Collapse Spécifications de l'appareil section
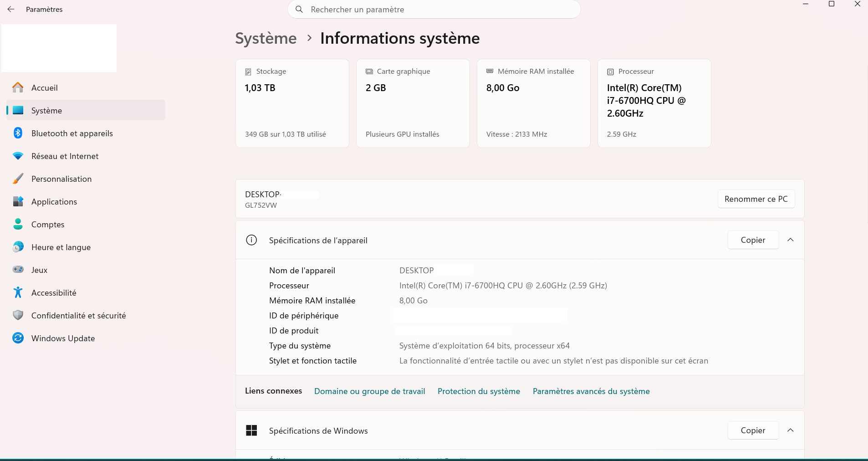The image size is (868, 461). coord(791,240)
